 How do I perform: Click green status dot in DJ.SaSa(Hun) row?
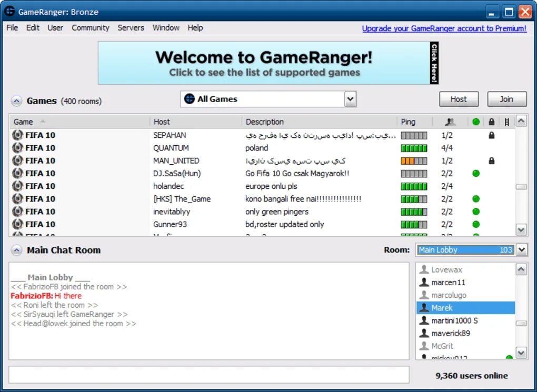pos(476,173)
